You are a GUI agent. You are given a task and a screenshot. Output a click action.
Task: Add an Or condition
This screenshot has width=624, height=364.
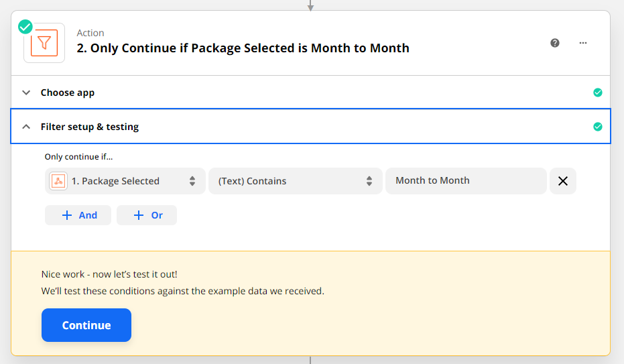click(147, 215)
